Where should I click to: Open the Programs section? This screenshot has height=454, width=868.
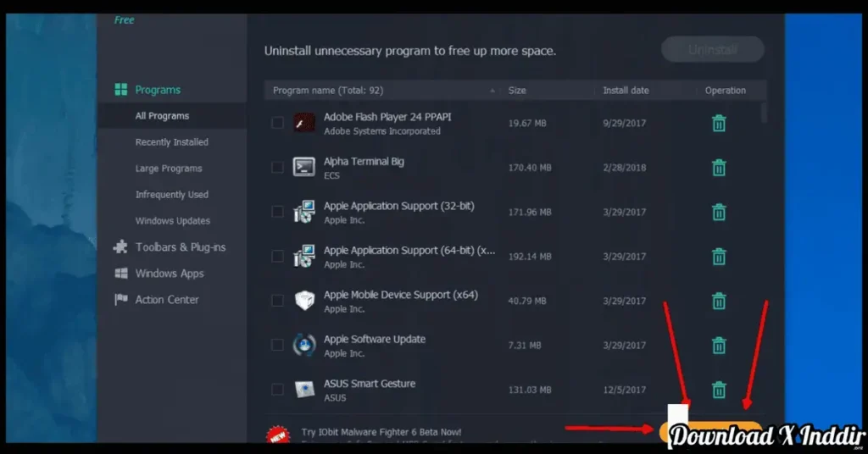tap(158, 90)
